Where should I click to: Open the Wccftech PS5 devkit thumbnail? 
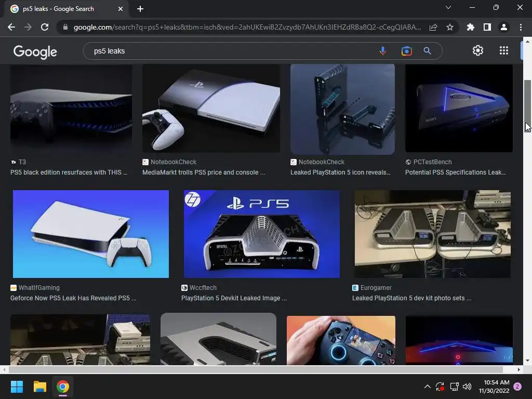point(262,234)
